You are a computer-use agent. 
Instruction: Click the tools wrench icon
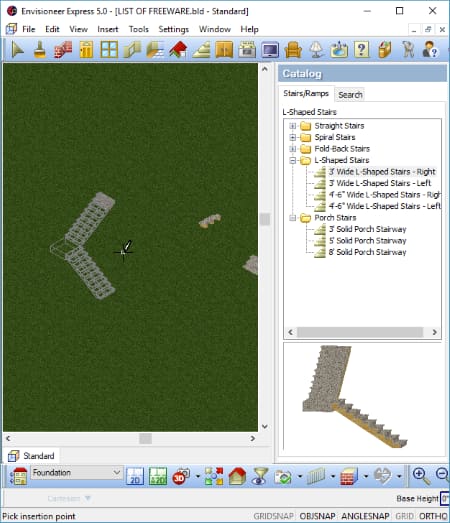tap(408, 50)
